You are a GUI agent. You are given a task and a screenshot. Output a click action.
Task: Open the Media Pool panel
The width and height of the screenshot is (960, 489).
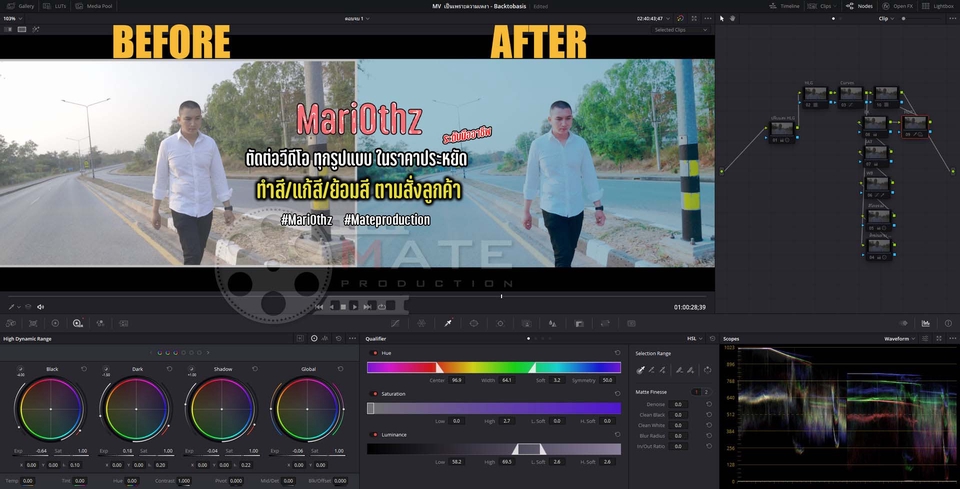[x=94, y=6]
